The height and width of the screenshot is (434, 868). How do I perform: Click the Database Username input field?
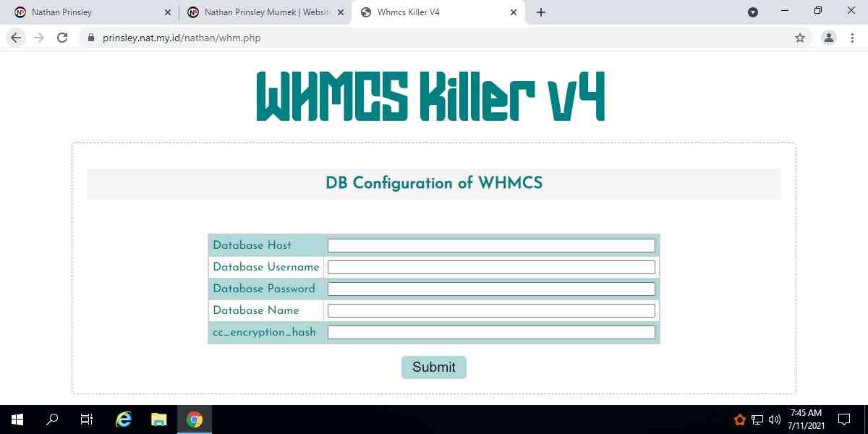point(491,267)
